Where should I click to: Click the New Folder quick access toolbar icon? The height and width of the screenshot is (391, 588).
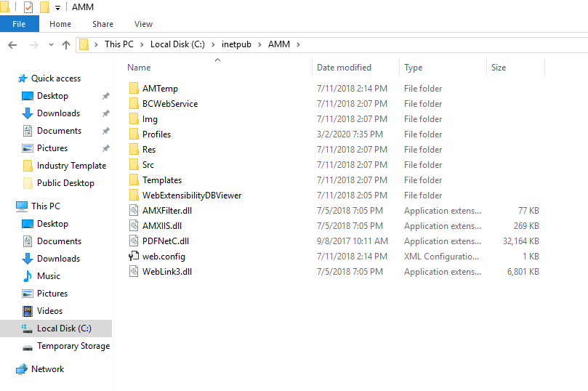click(x=44, y=7)
